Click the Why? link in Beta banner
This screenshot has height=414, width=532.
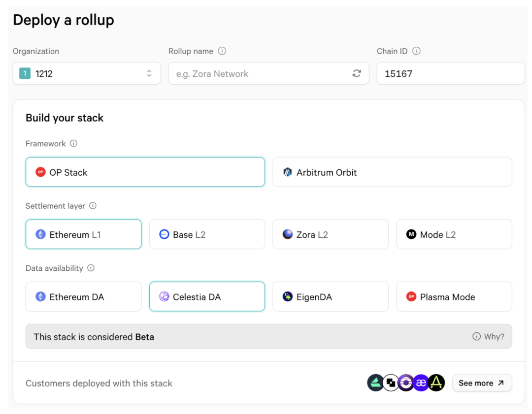point(488,337)
